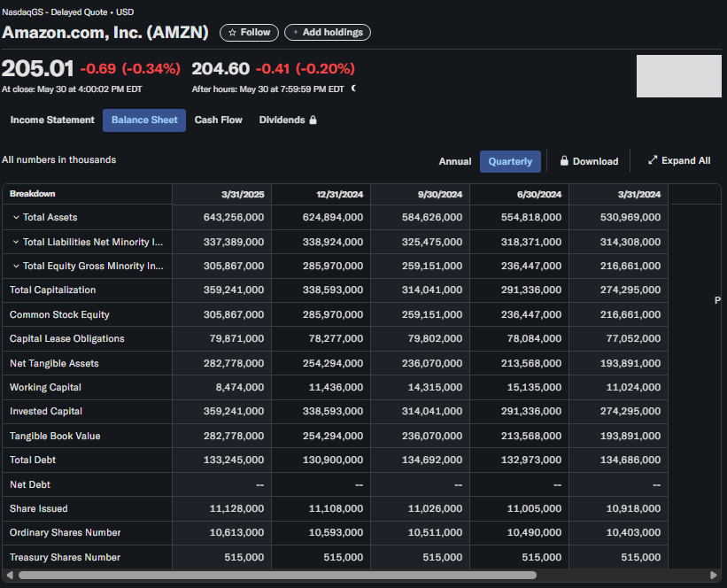Click the plus icon in Add holdings

click(x=296, y=33)
